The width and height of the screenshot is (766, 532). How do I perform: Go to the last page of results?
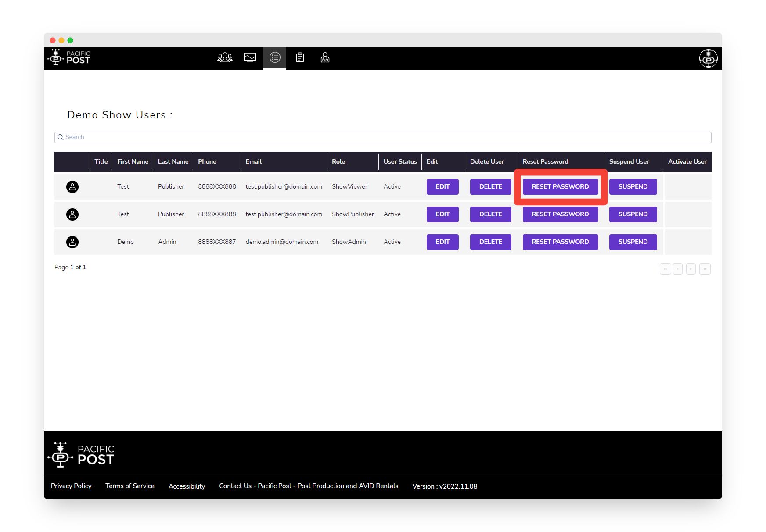[x=705, y=269]
